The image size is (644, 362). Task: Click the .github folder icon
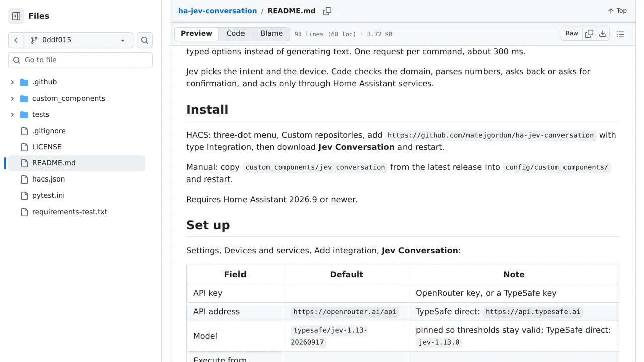pos(24,82)
